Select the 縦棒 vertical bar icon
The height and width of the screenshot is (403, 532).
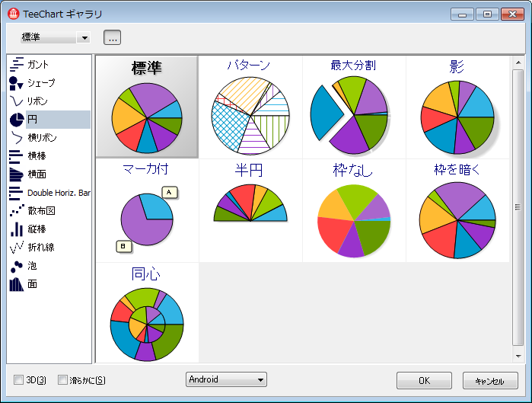[x=16, y=229]
